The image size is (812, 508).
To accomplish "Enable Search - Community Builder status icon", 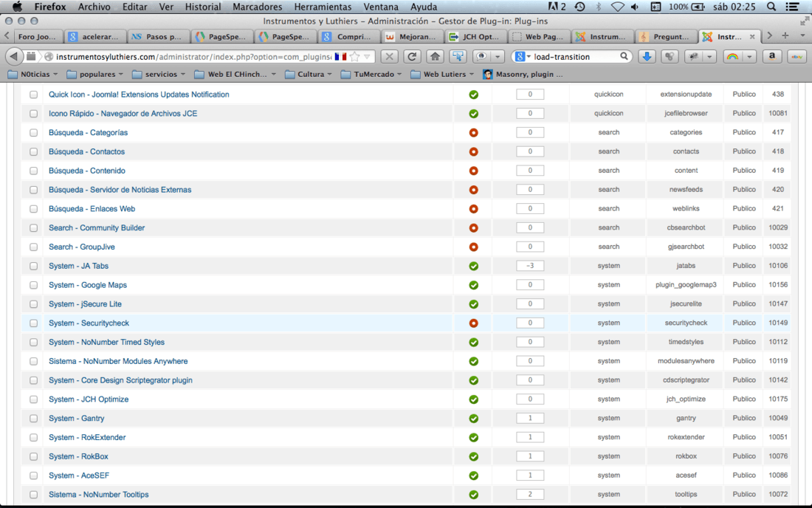I will pos(473,228).
